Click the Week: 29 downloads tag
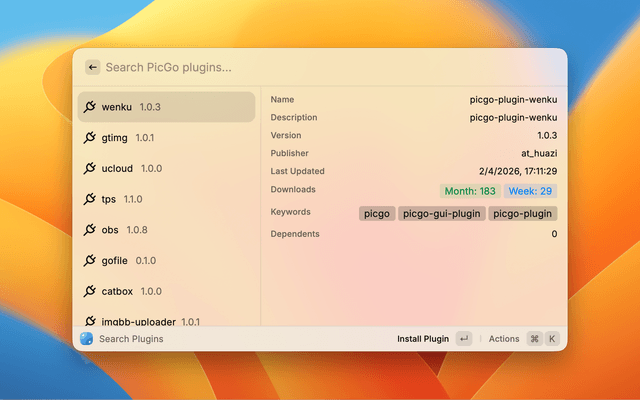Viewport: 640px width, 400px height. (x=530, y=191)
